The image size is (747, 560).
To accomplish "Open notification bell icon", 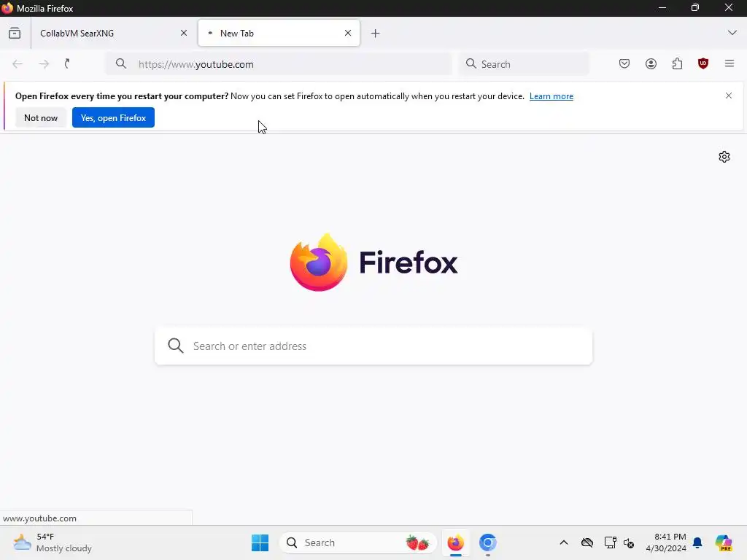I will 697,542.
